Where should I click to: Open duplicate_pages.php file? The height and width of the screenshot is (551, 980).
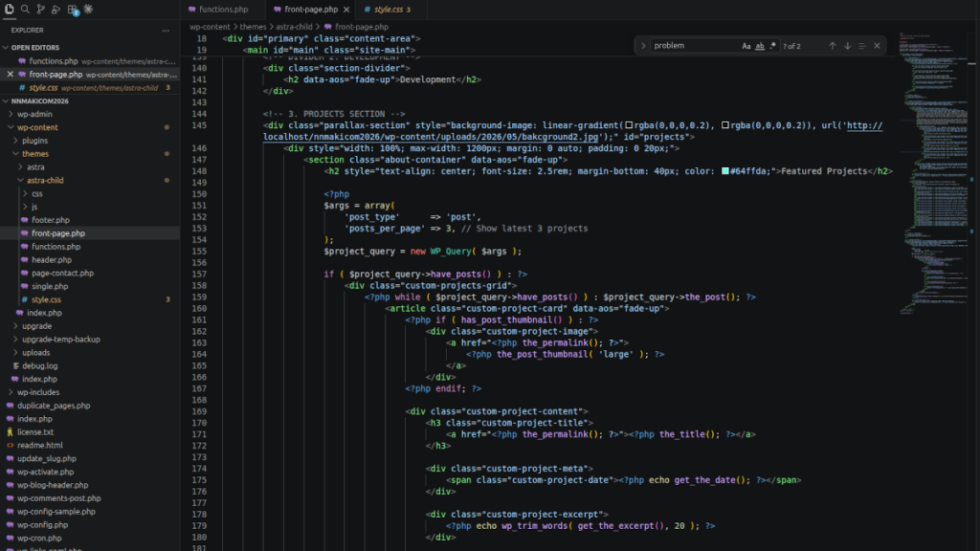click(x=54, y=406)
